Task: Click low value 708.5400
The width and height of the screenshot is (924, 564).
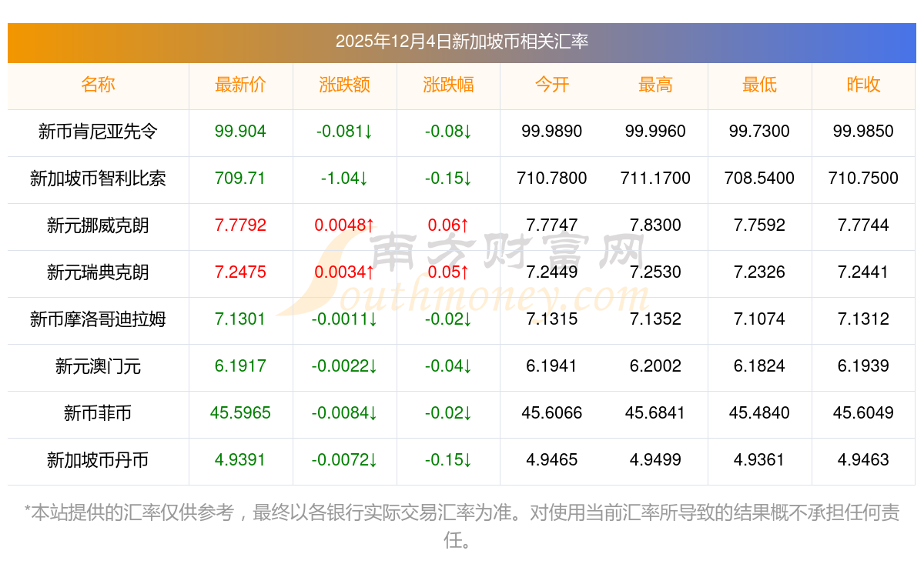Action: 759,179
